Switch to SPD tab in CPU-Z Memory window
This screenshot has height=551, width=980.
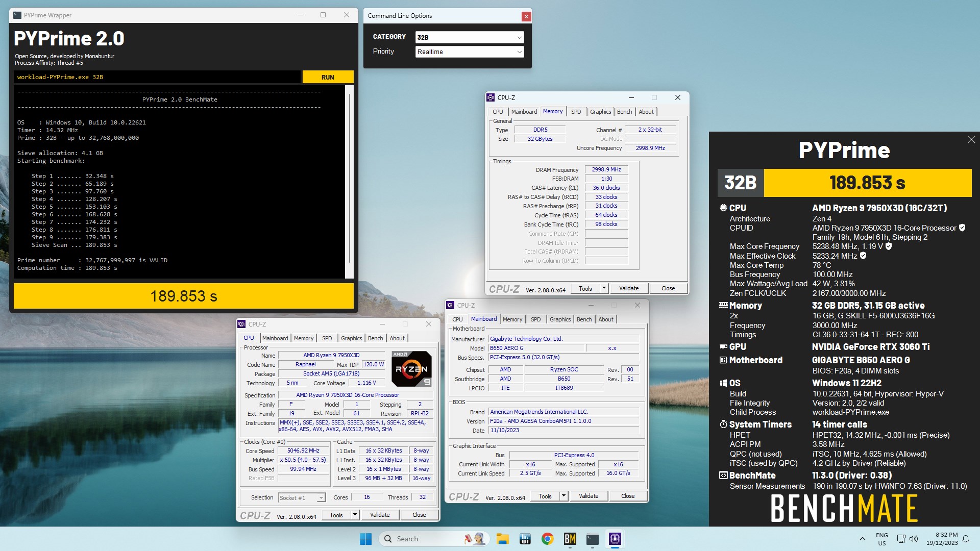pos(576,112)
